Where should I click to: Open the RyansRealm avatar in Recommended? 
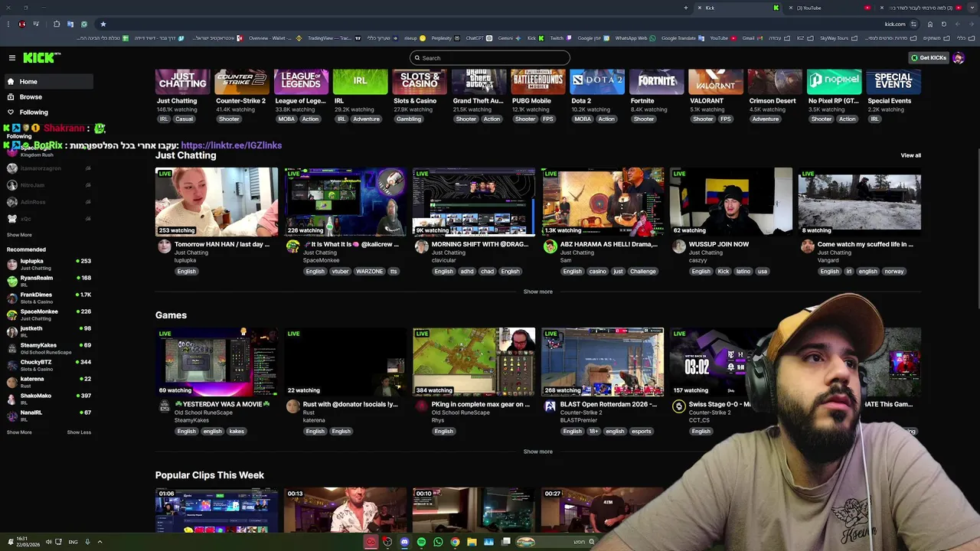[11, 281]
